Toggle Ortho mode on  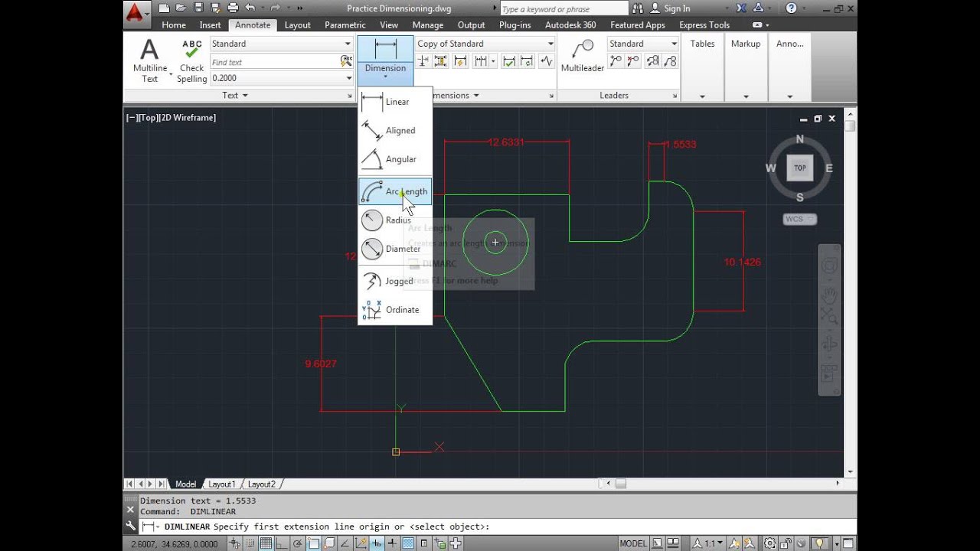click(x=280, y=543)
